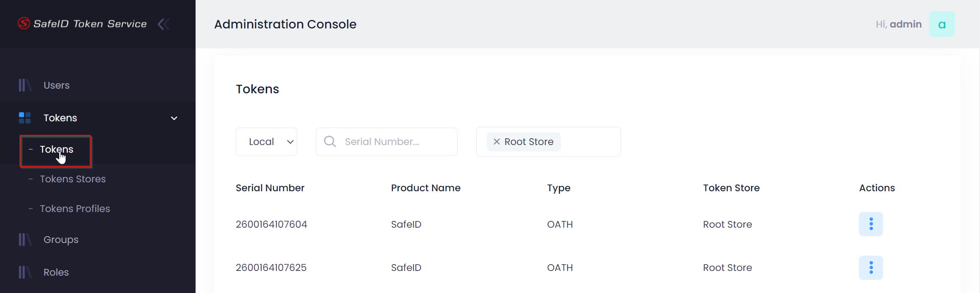Click the Groups sidebar icon
The image size is (980, 293).
click(x=25, y=240)
